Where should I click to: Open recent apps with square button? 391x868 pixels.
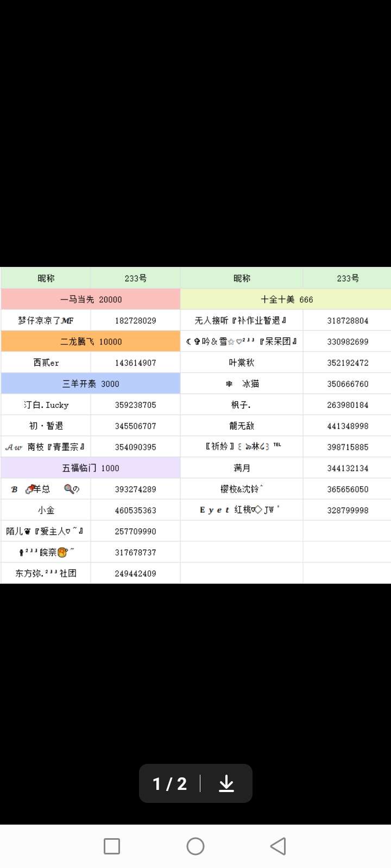pyautogui.click(x=112, y=846)
